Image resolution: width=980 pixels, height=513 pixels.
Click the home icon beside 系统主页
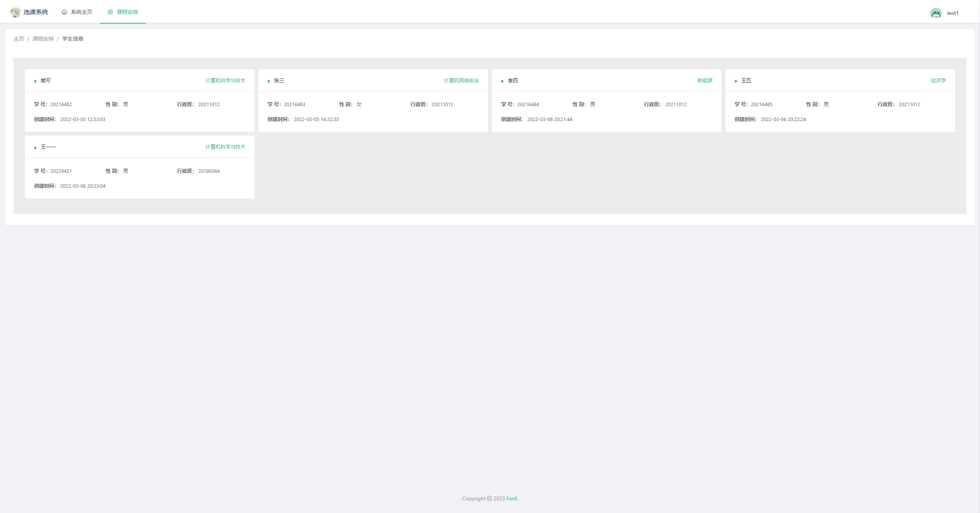[x=64, y=12]
